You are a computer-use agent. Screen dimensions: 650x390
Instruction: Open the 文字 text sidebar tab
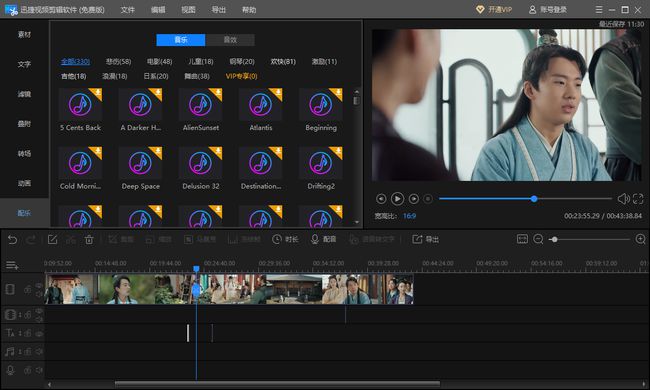(24, 64)
